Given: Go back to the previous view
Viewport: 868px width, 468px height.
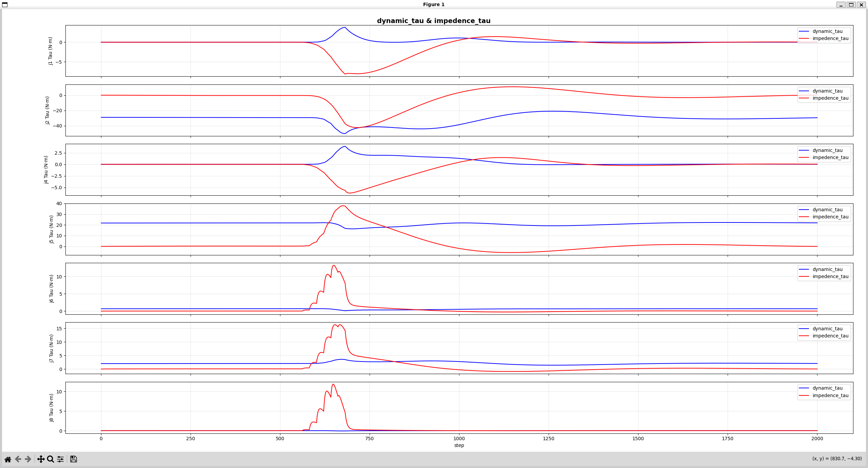Looking at the screenshot, I should coord(18,459).
